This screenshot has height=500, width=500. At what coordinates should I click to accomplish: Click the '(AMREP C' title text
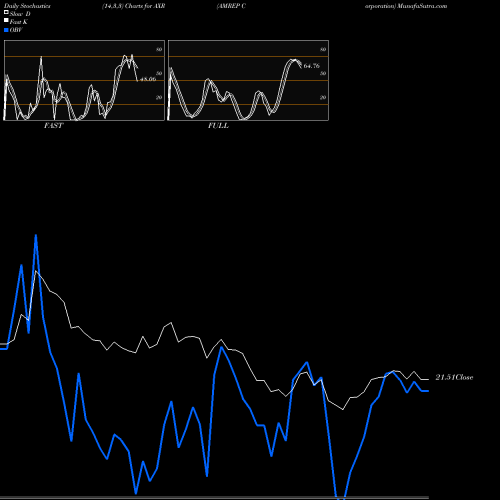pyautogui.click(x=231, y=6)
